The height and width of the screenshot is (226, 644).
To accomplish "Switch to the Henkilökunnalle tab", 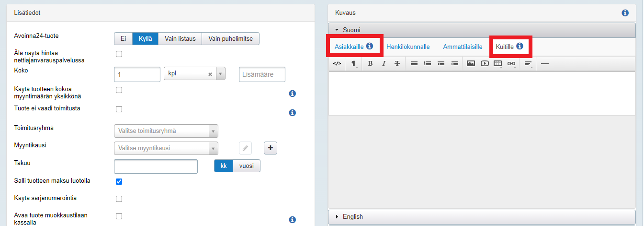I will coord(408,47).
